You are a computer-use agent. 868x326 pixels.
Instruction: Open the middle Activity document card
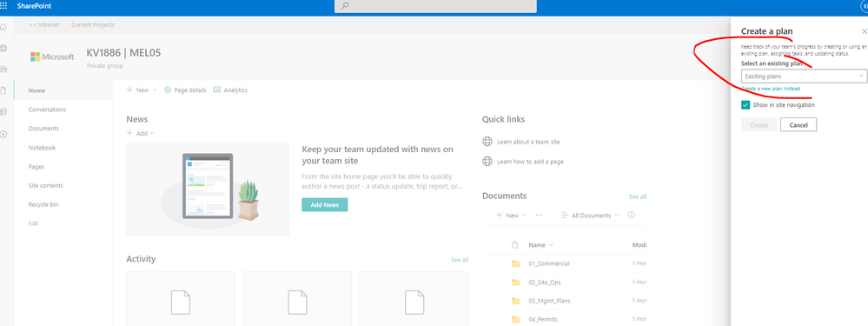click(297, 298)
